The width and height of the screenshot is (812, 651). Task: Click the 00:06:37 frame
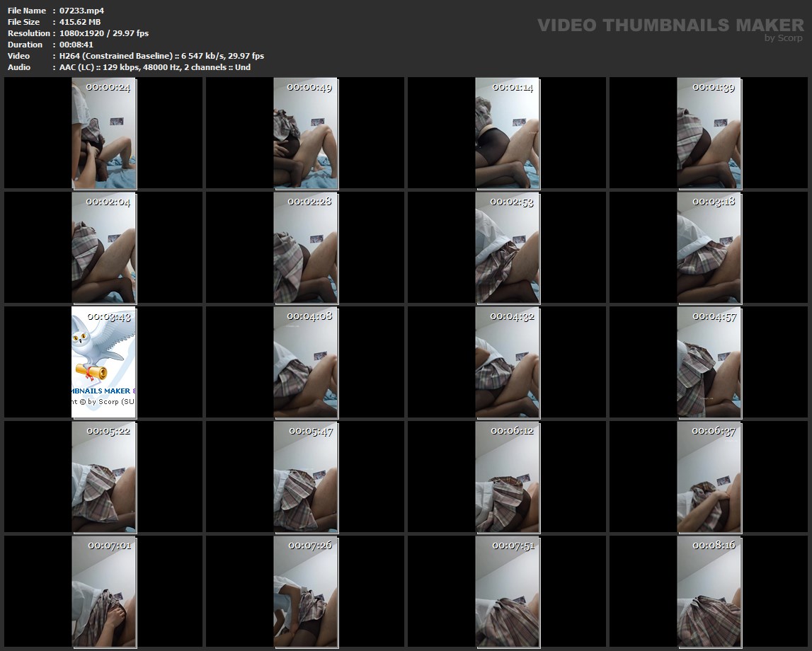(x=709, y=477)
